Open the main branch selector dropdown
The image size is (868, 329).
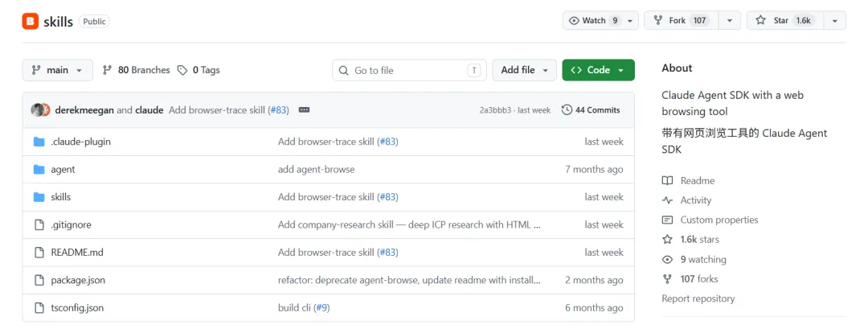click(x=58, y=70)
